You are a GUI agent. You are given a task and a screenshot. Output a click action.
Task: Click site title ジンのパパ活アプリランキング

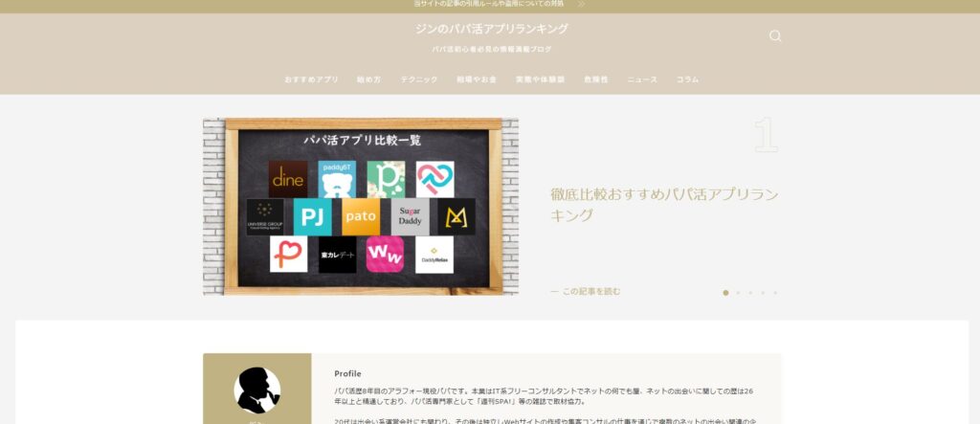[492, 29]
